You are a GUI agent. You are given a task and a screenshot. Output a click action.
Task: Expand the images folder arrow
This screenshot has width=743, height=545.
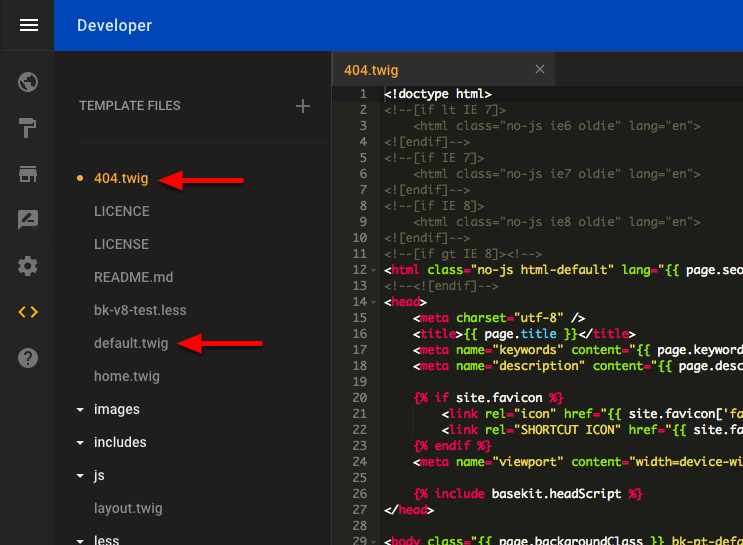[80, 409]
